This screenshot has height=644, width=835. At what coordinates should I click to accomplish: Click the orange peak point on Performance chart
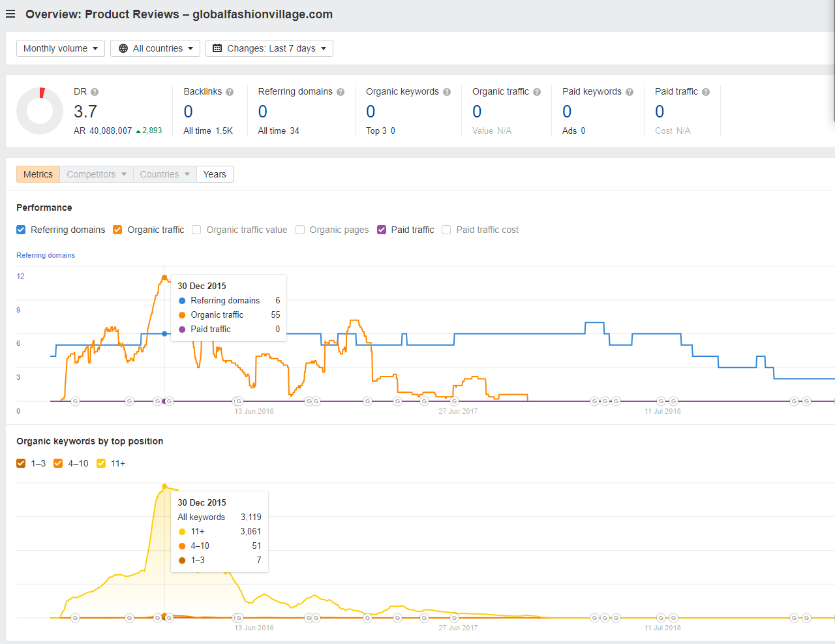pos(164,277)
